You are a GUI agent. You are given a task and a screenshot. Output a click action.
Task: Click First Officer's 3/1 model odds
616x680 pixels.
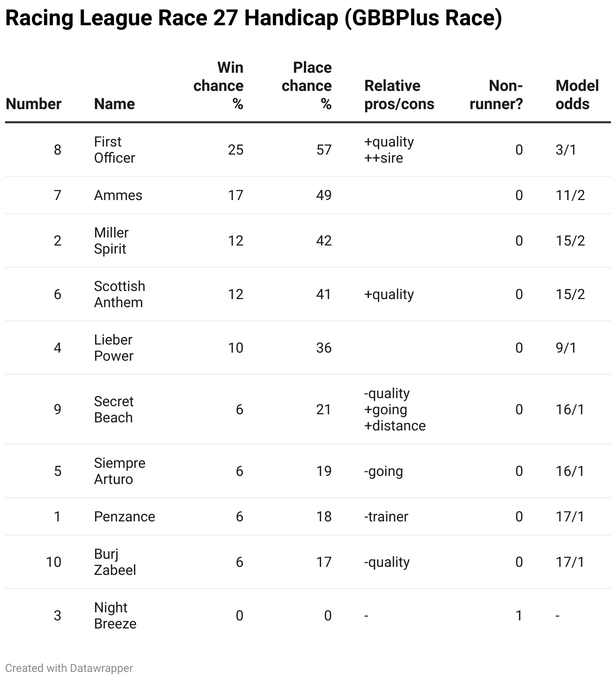click(x=566, y=150)
